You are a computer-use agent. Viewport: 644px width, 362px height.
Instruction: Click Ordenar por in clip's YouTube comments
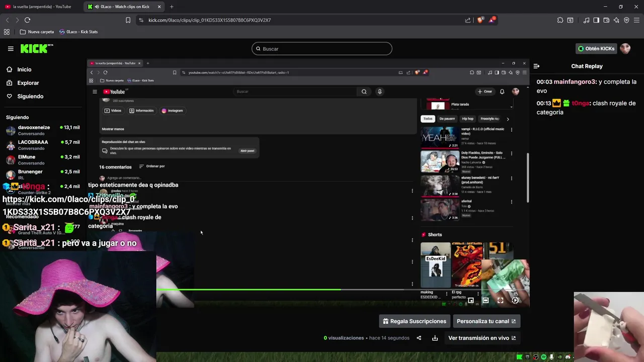click(152, 166)
